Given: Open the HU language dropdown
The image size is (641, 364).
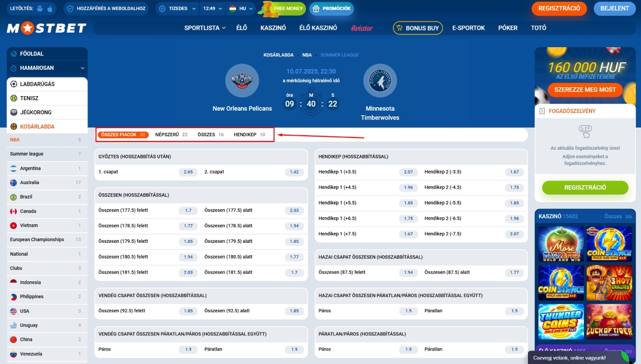Looking at the screenshot, I should [241, 9].
